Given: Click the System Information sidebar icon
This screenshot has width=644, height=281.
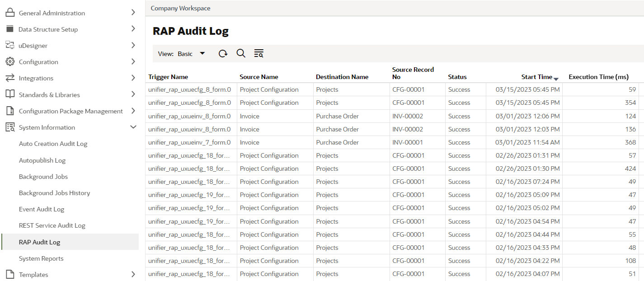Looking at the screenshot, I should click(9, 127).
